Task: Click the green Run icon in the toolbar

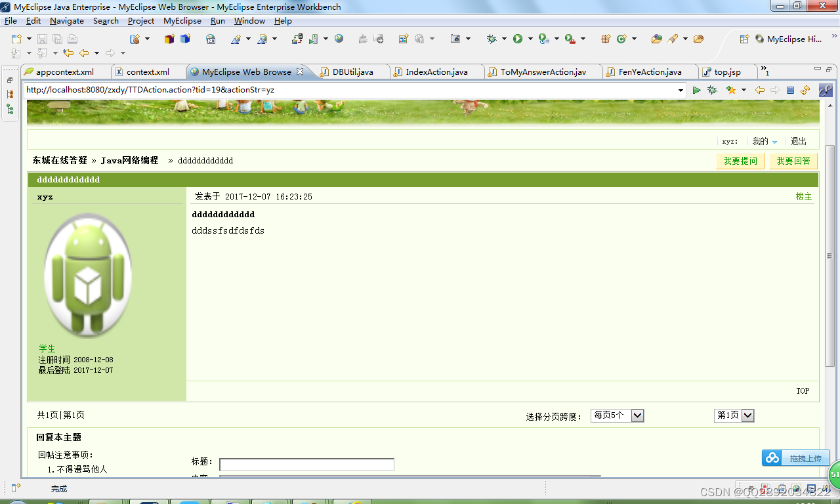Action: (517, 39)
